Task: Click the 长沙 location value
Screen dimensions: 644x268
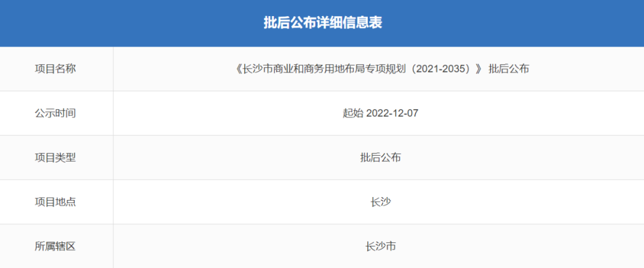Action: click(x=380, y=202)
